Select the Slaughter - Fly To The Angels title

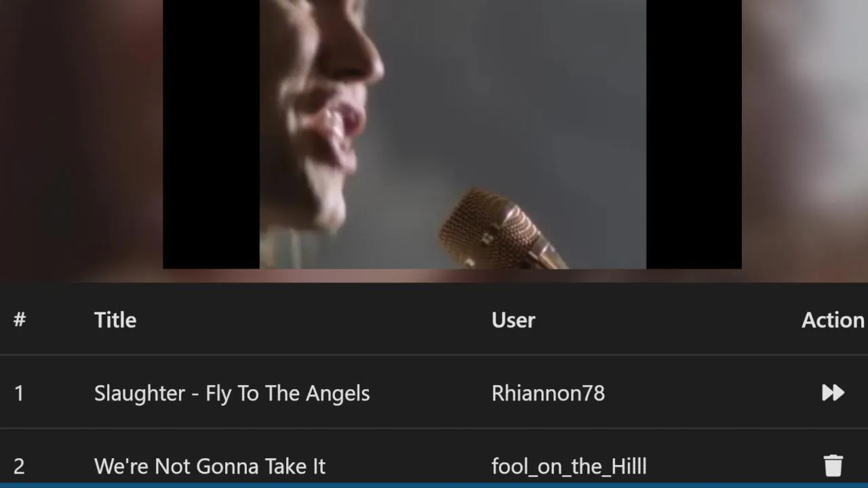[232, 393]
